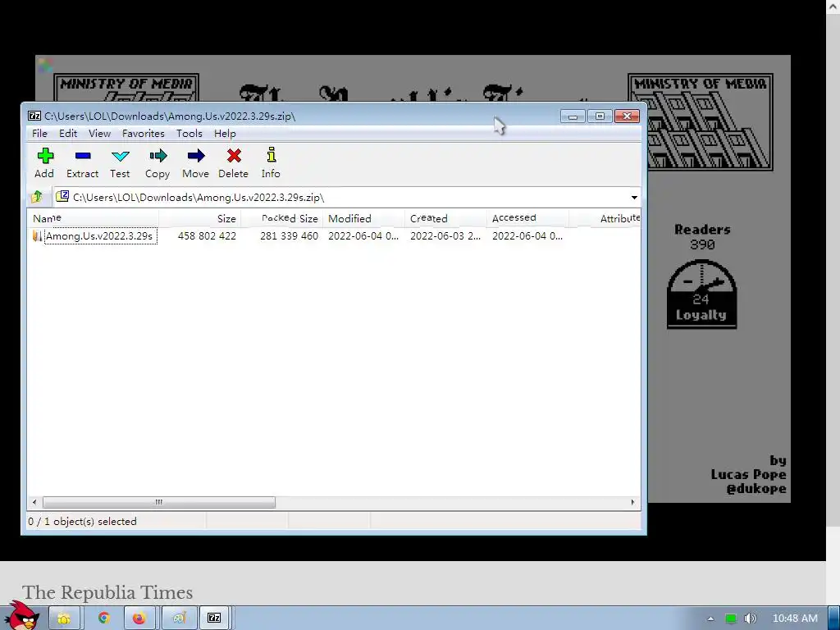The width and height of the screenshot is (840, 630).
Task: Click '0 / 1 object(s) selected' status text
Action: click(x=82, y=521)
